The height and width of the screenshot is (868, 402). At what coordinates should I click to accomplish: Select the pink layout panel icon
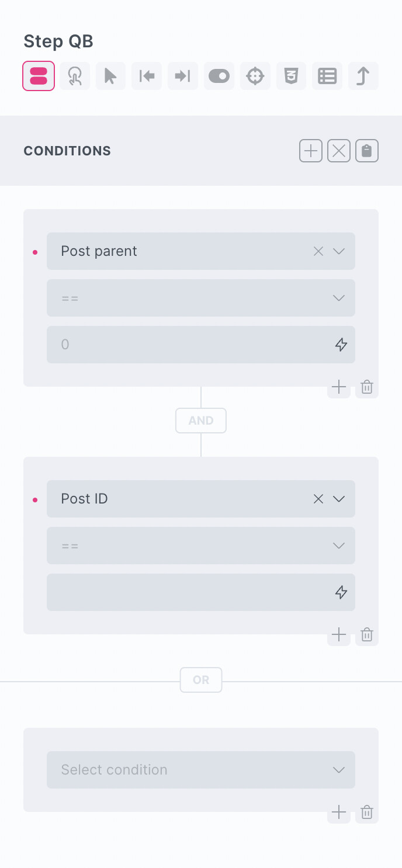click(39, 76)
